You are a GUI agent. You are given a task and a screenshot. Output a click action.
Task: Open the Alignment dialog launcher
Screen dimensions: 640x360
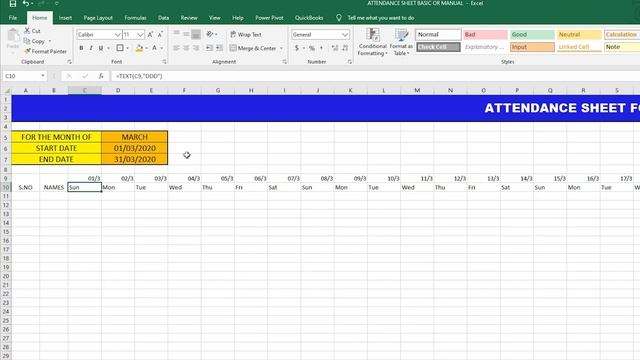pos(284,62)
